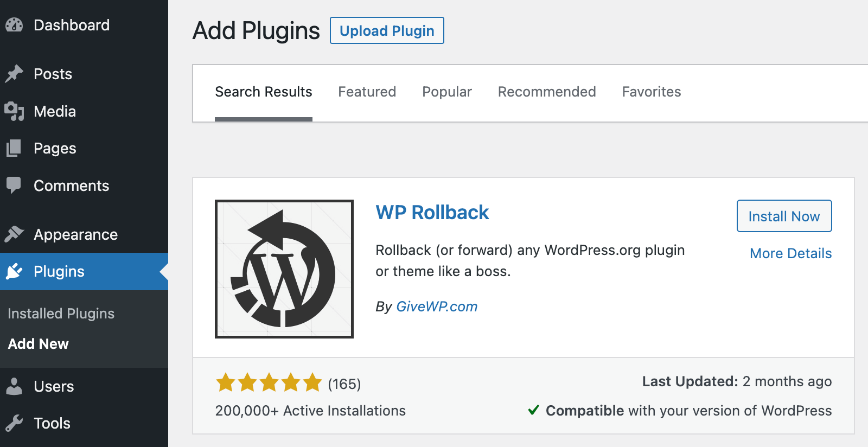Image resolution: width=868 pixels, height=447 pixels.
Task: Visit the GiveWP.com author link
Action: tap(437, 306)
